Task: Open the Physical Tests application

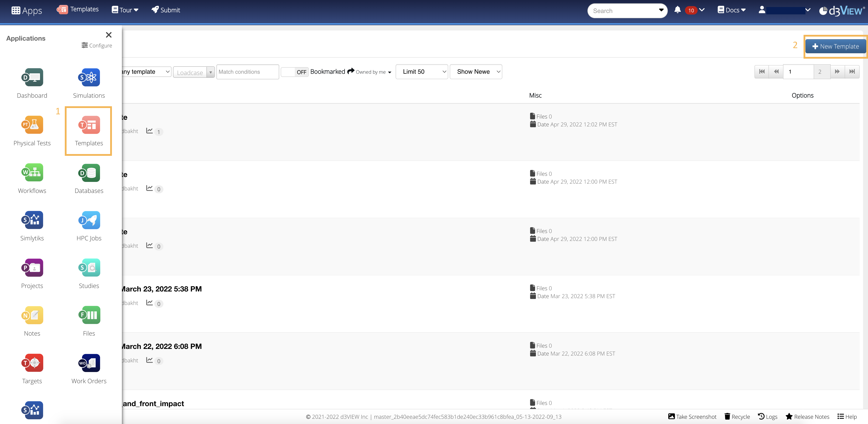Action: [32, 131]
